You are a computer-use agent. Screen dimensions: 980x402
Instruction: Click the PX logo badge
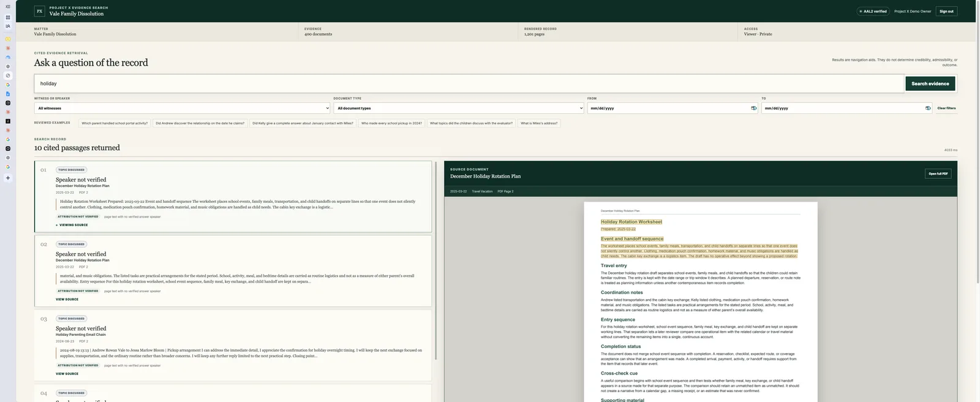[x=39, y=11]
